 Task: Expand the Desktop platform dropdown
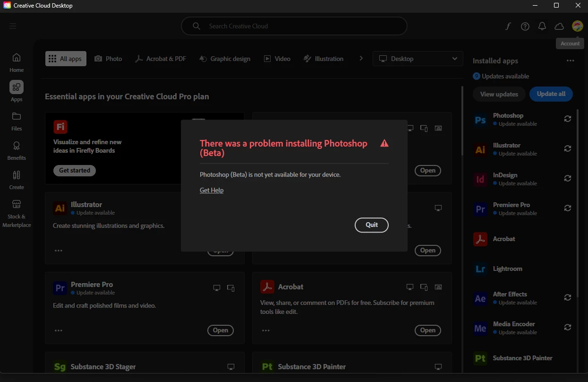click(x=418, y=59)
